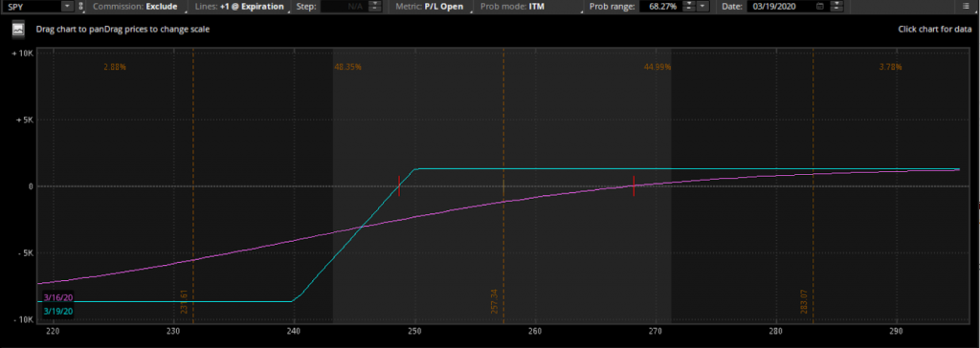This screenshot has height=348, width=980.
Task: Open the hamburger settings menu icon
Action: [x=967, y=7]
